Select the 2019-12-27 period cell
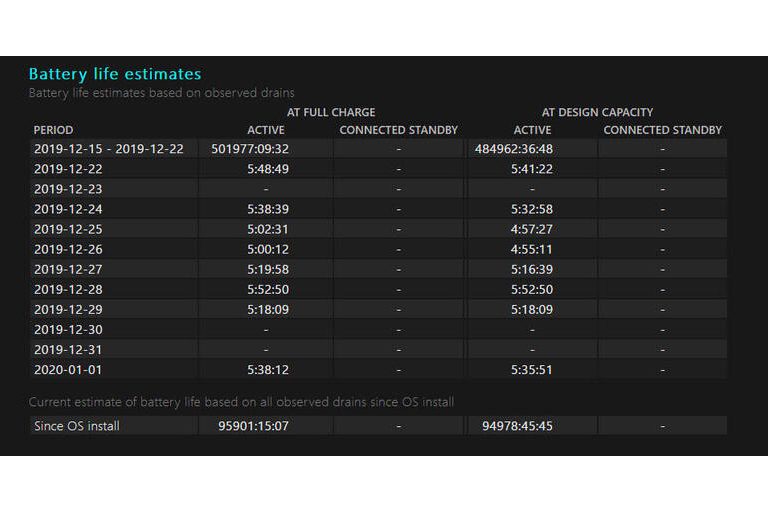The image size is (768, 514). coord(68,269)
